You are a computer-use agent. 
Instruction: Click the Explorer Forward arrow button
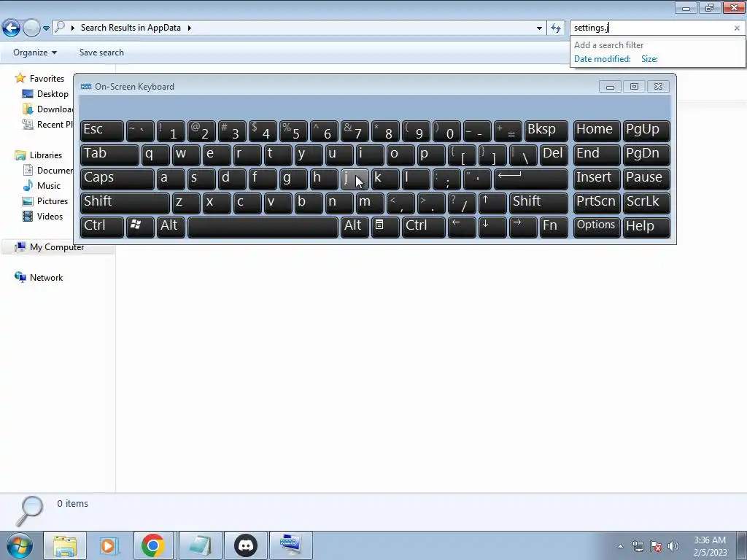31,28
